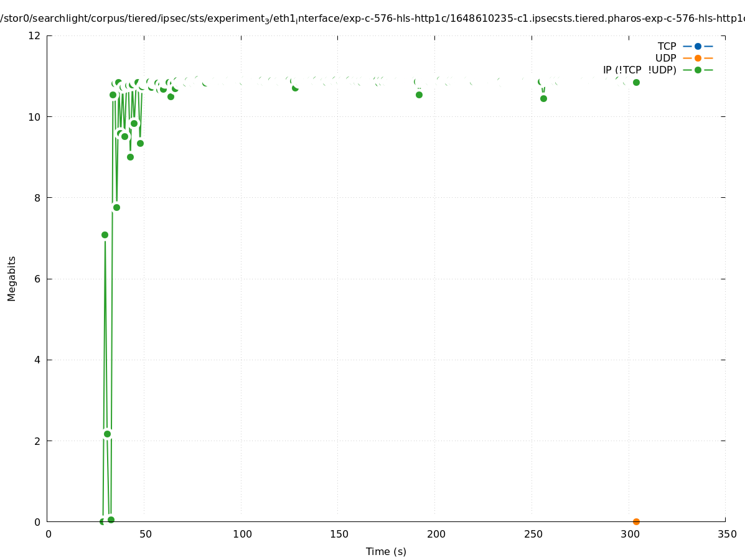The width and height of the screenshot is (745, 560).
Task: Click the orange UDP legend marker
Action: [698, 58]
